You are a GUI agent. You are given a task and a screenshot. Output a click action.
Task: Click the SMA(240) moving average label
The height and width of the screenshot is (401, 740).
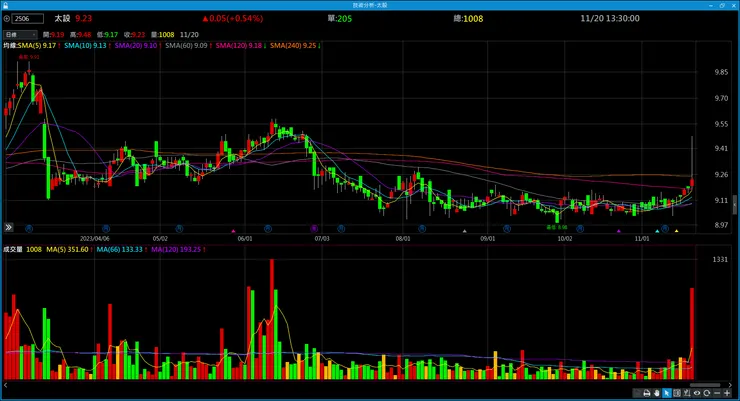click(293, 46)
